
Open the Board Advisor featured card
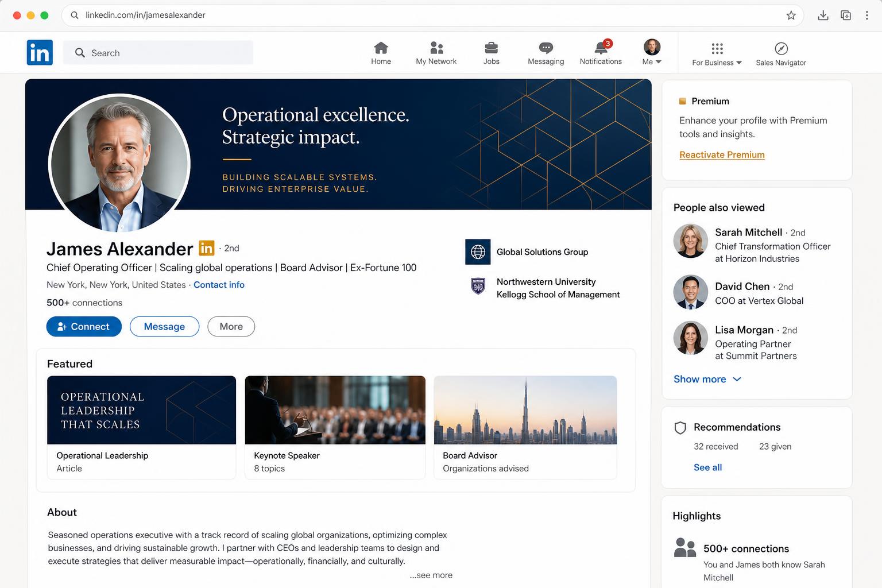click(525, 427)
